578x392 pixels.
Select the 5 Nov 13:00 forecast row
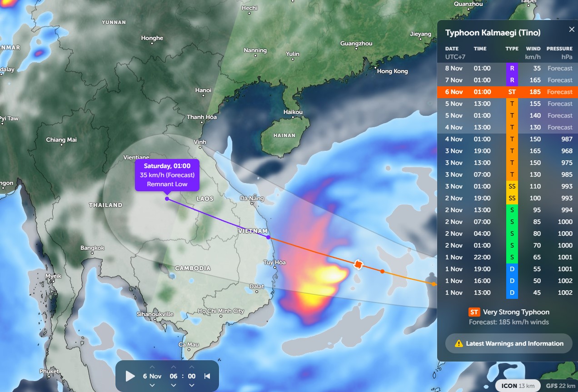click(x=508, y=104)
